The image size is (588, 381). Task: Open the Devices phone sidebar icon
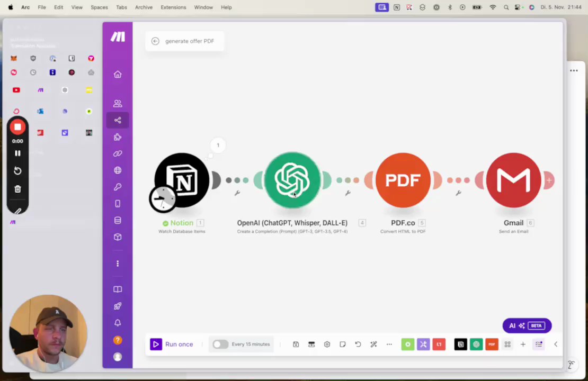click(118, 203)
